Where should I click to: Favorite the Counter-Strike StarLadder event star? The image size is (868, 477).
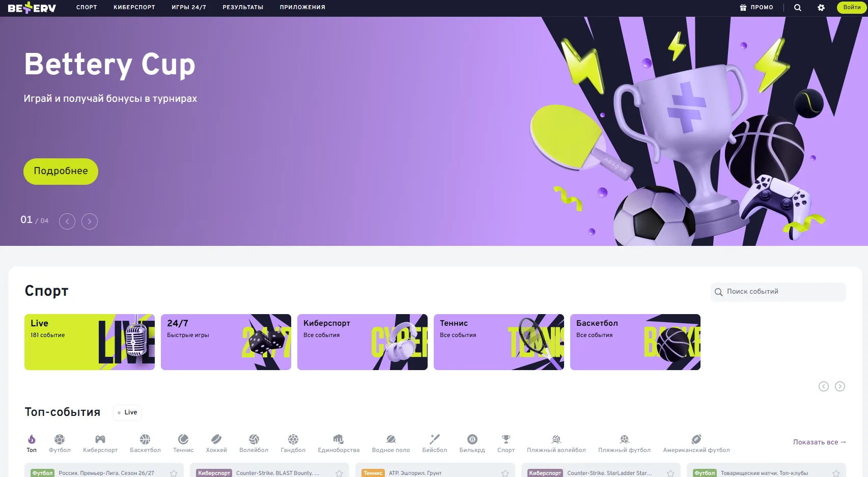(x=670, y=473)
